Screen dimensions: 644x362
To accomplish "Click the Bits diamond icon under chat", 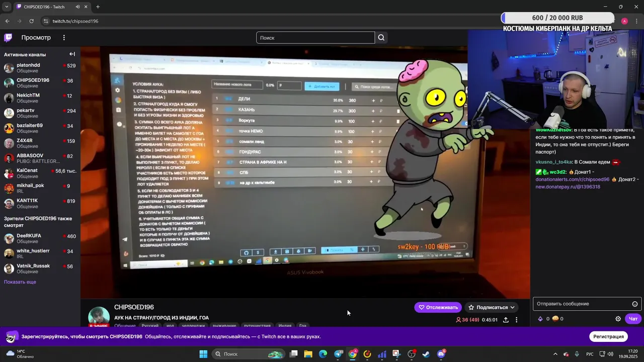I will [x=540, y=319].
